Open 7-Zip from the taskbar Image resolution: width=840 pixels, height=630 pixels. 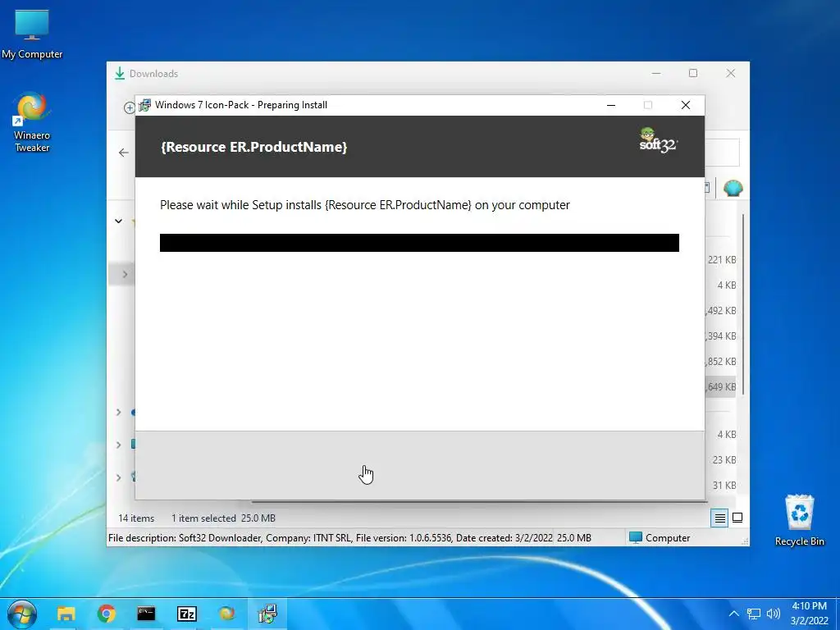(x=186, y=614)
